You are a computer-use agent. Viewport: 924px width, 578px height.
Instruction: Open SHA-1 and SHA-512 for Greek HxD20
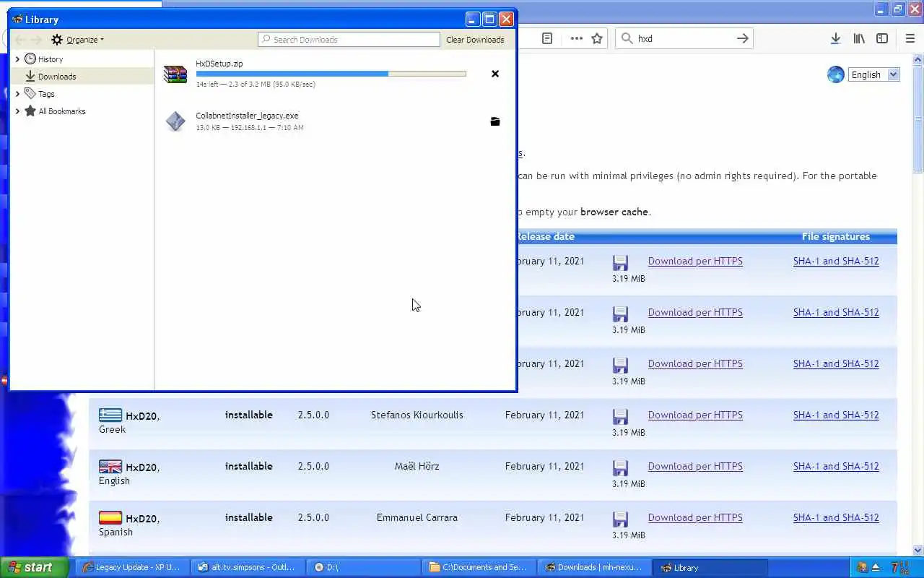pos(836,415)
